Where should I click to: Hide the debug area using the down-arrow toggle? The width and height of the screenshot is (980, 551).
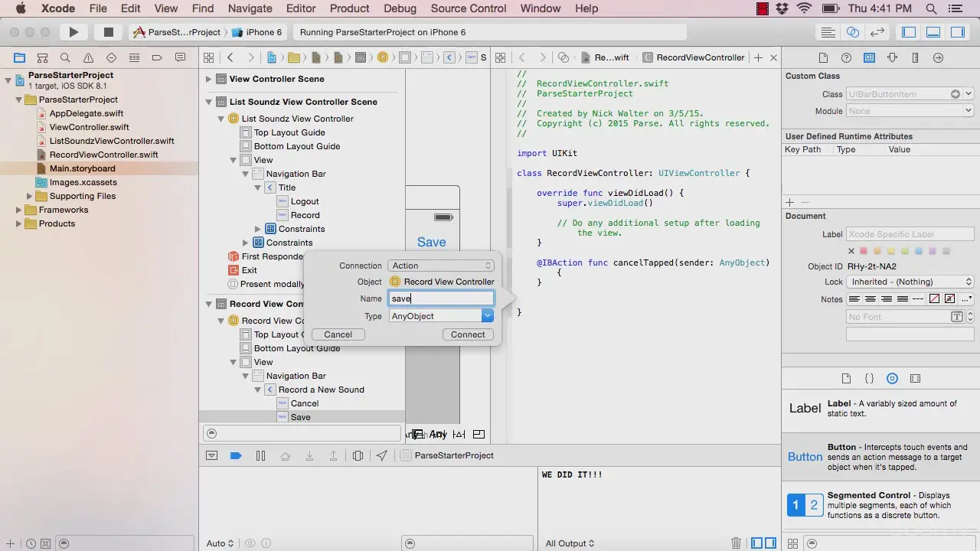tap(212, 455)
